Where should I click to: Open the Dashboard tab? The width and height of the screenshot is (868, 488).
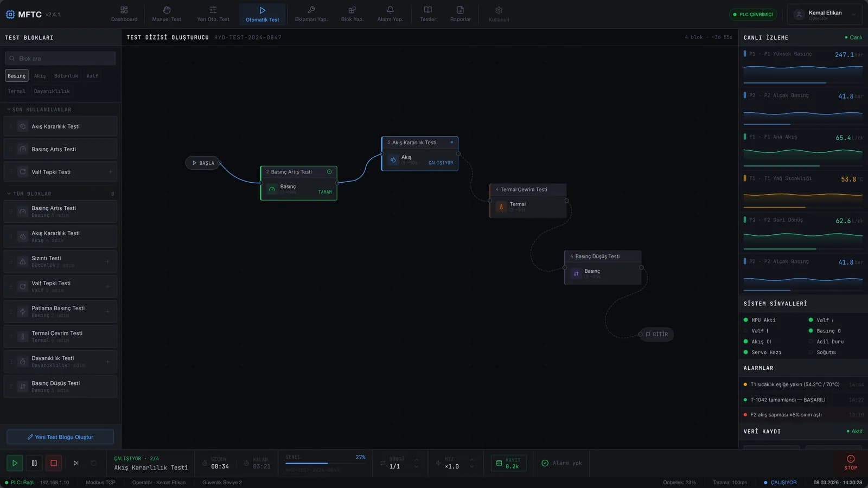(124, 14)
